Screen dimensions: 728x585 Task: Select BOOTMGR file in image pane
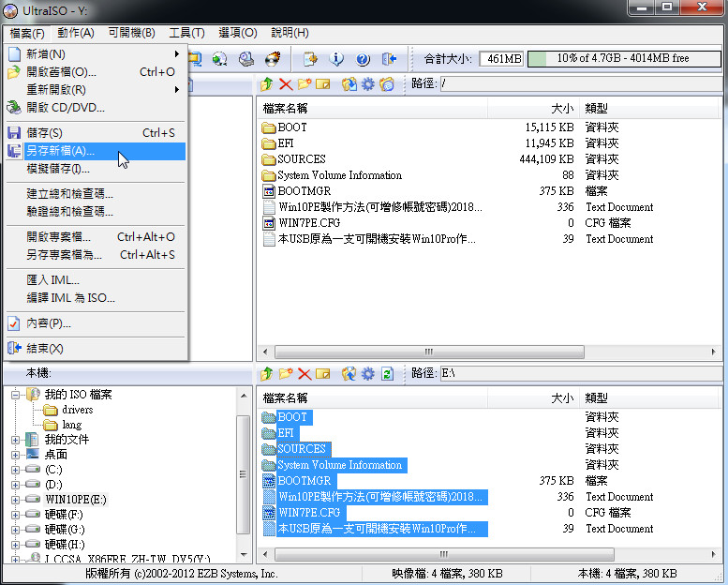point(305,191)
